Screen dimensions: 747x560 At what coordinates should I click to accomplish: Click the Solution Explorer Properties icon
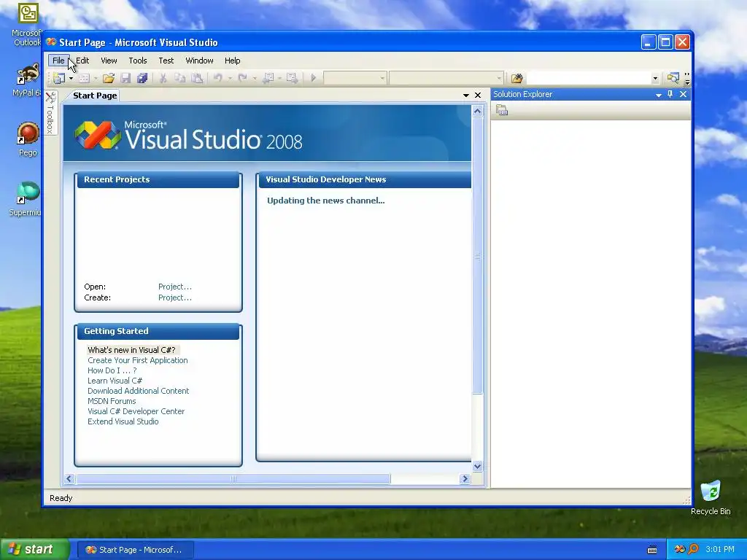coord(502,111)
